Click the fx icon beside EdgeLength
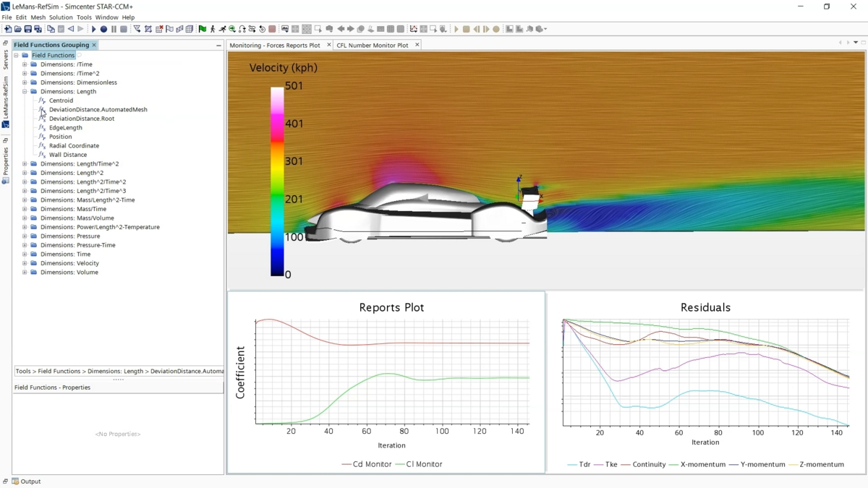The height and width of the screenshot is (488, 868). coord(42,128)
